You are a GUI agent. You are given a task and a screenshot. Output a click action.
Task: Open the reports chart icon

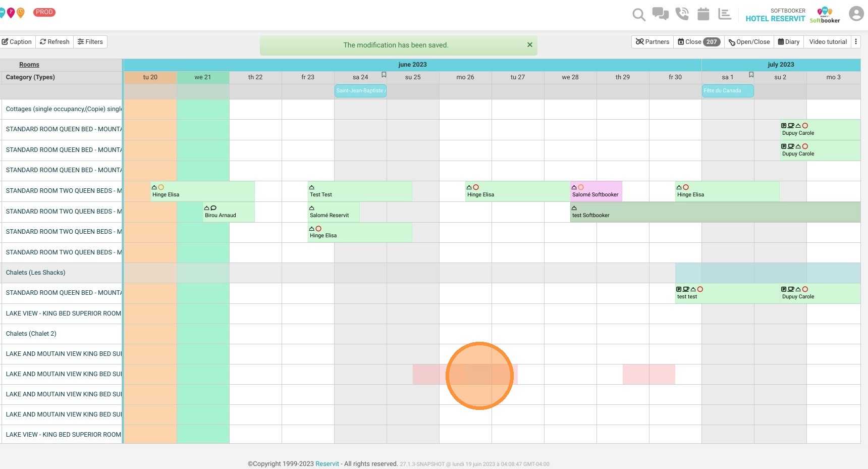coord(725,14)
